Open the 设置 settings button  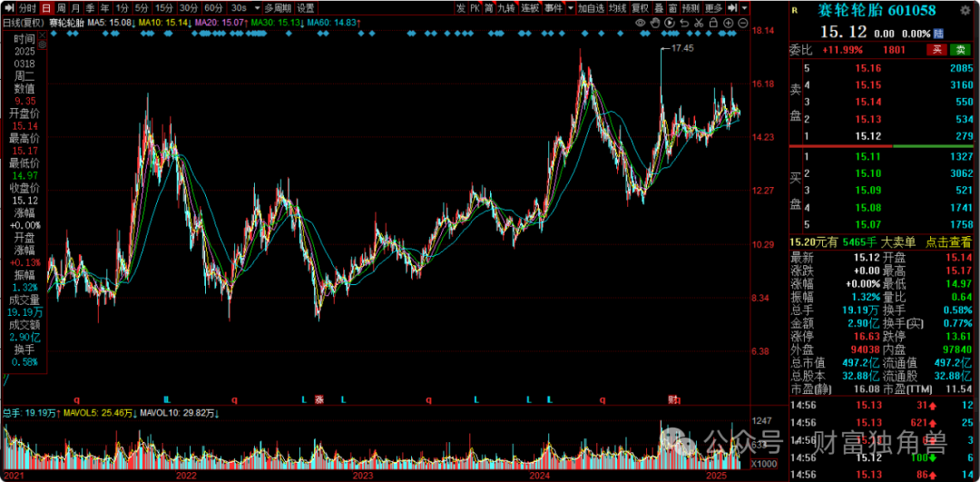click(x=306, y=8)
